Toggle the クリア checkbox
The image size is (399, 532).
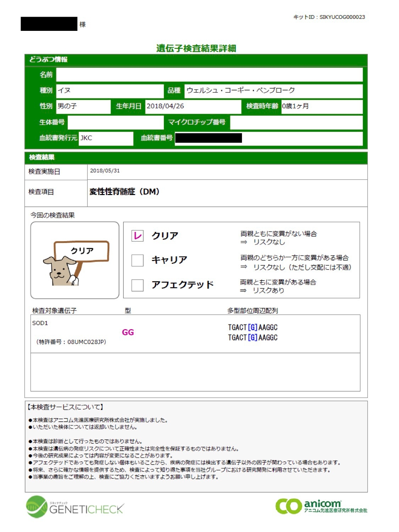137,236
